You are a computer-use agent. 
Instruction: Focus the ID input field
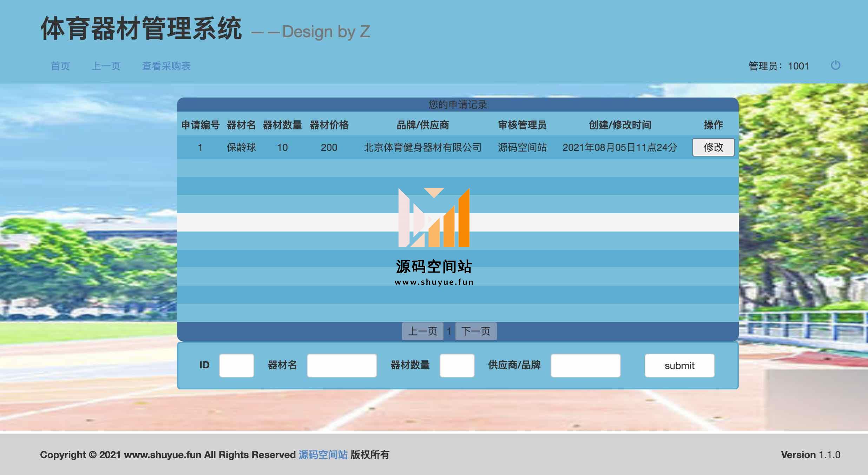tap(236, 366)
